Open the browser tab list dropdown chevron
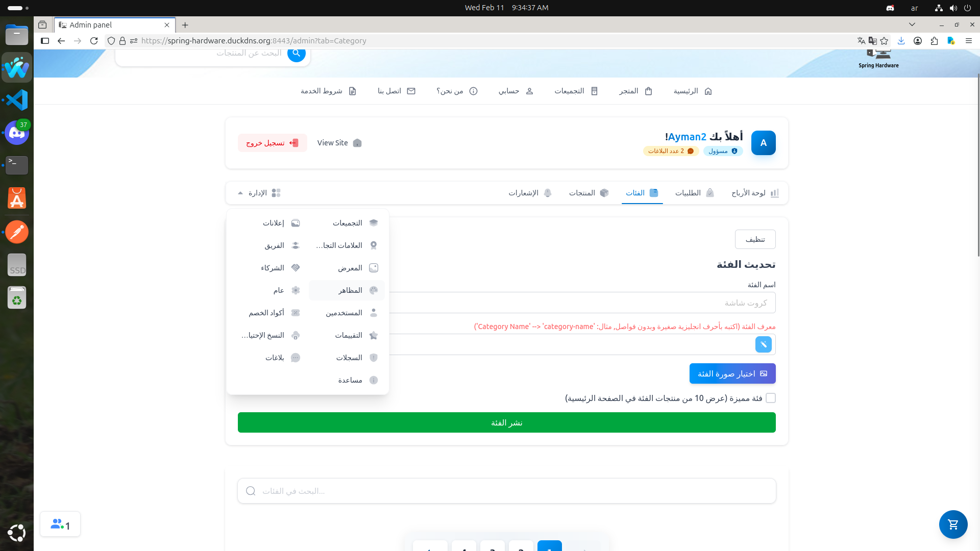The width and height of the screenshot is (980, 551). (x=912, y=24)
